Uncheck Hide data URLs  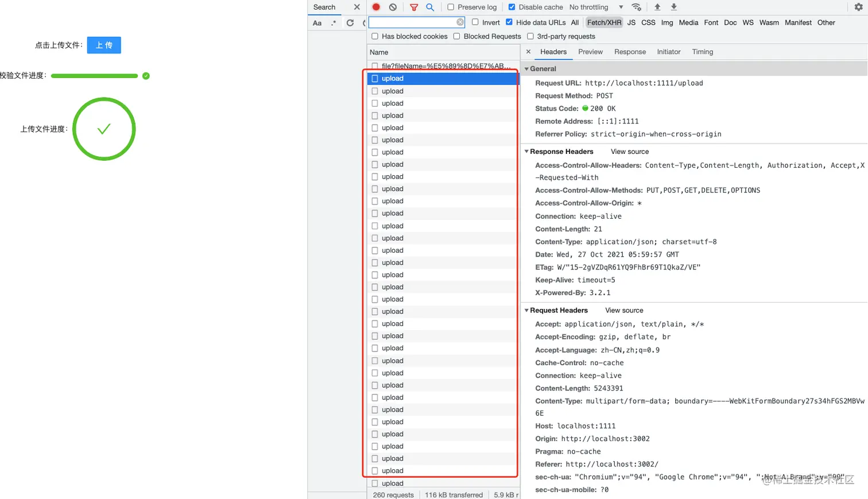509,22
